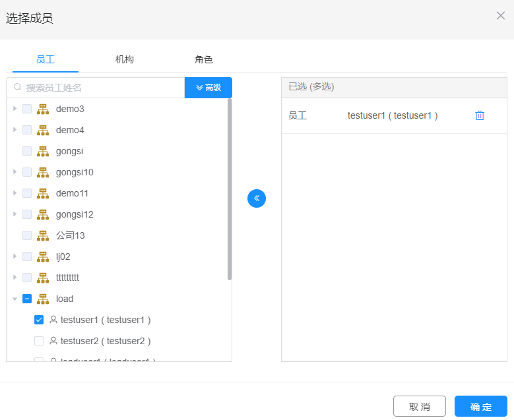Viewport: 514px width, 420px height.
Task: Click the organization icon next to demo3
Action: point(43,109)
